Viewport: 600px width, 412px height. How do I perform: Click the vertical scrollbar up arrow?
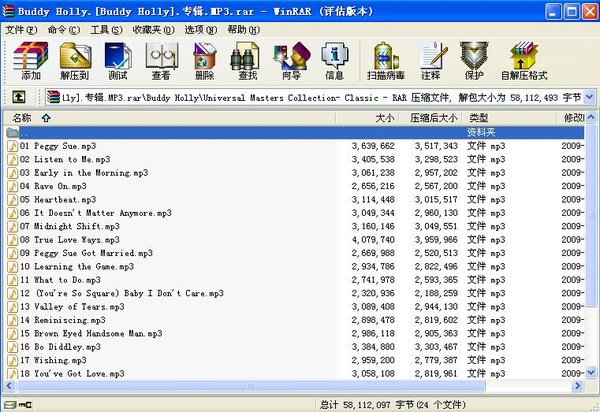[591, 117]
